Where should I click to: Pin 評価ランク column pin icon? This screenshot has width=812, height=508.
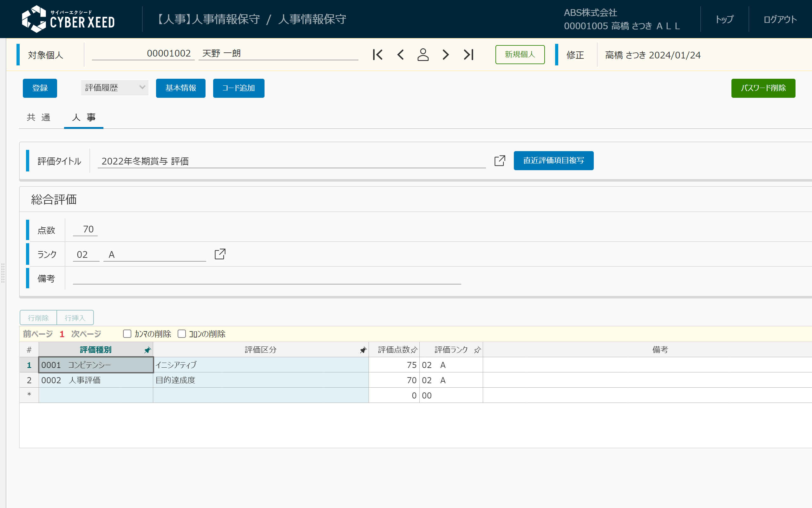coord(477,350)
